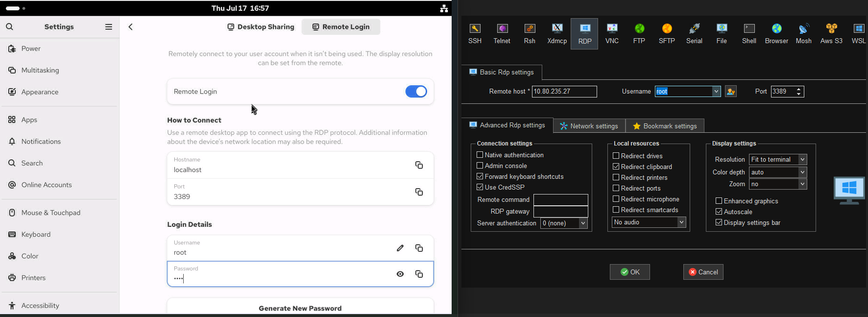Edit the Username root in Login Details
This screenshot has width=868, height=317.
coord(400,248)
